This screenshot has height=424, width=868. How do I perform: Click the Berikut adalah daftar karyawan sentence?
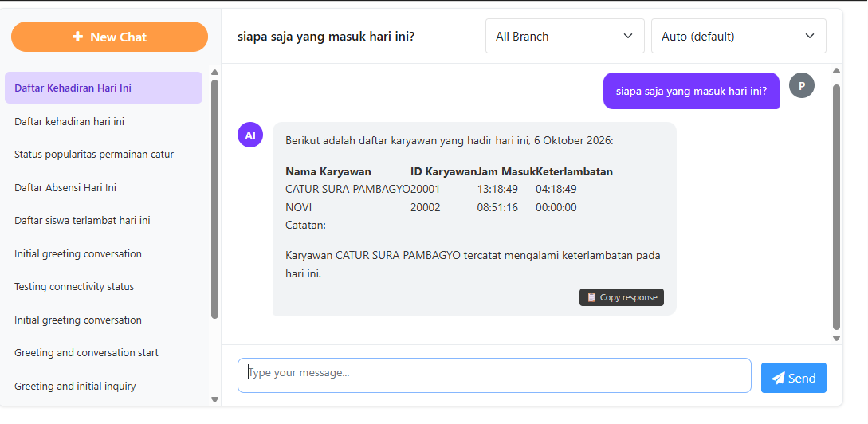(x=450, y=140)
